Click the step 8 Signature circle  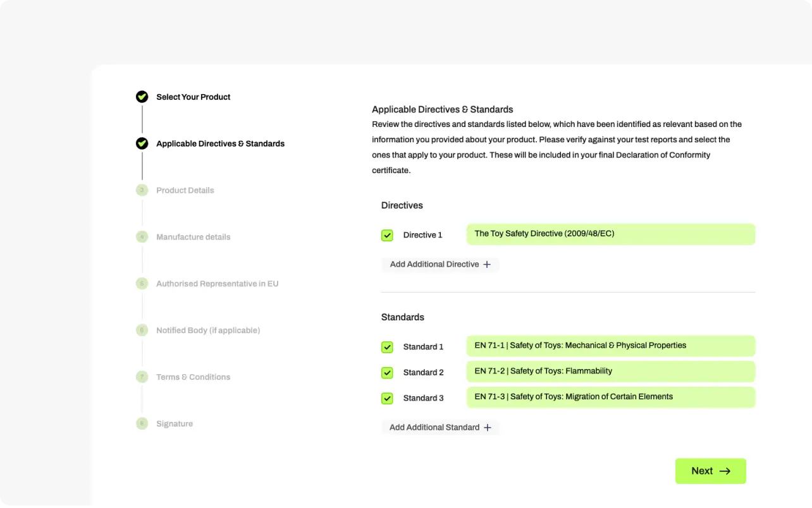pyautogui.click(x=142, y=424)
